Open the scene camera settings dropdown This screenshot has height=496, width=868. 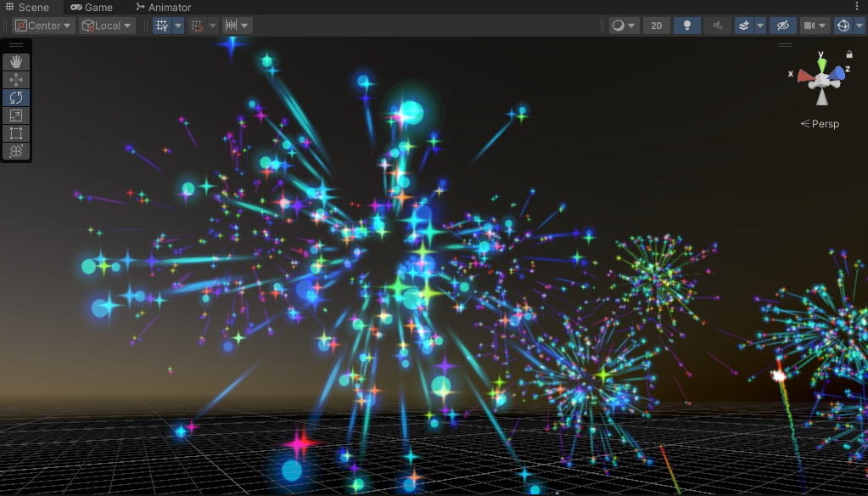[x=815, y=25]
